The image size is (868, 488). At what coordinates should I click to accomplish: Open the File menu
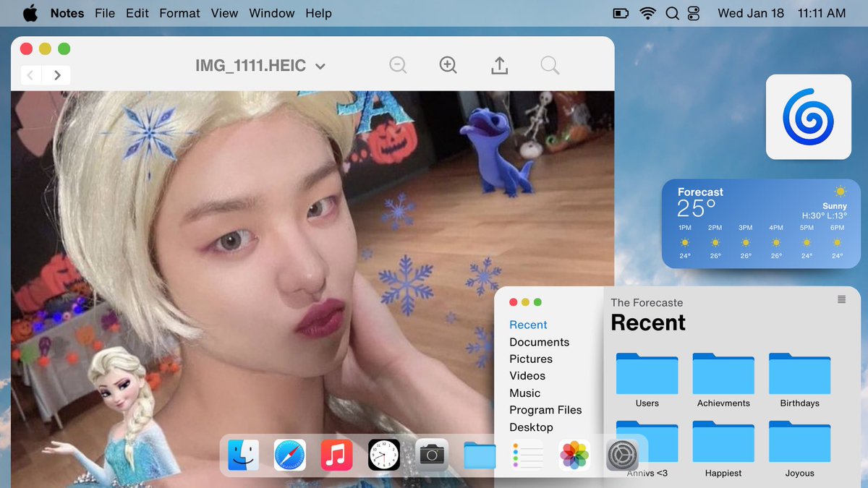point(105,13)
